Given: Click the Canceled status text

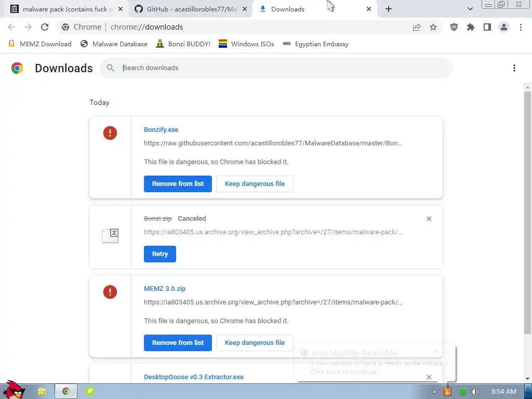Looking at the screenshot, I should (192, 219).
